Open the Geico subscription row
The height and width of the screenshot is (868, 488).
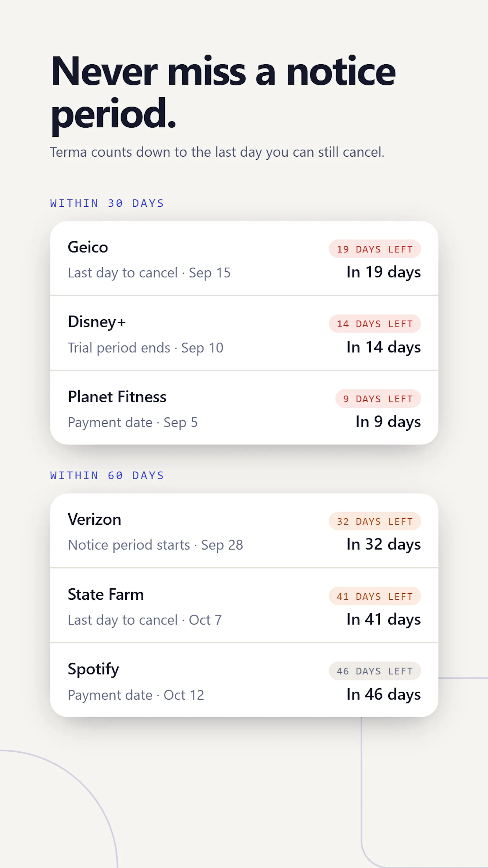(244, 259)
